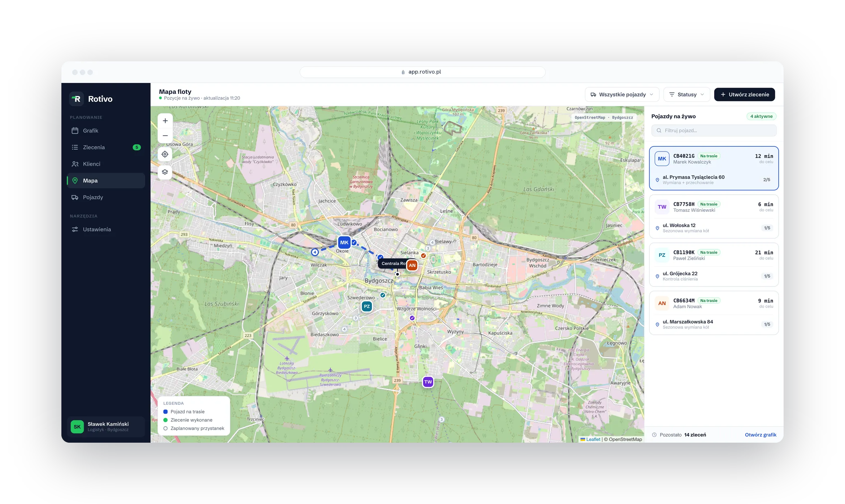Viewport: 845px width, 504px height.
Task: Select the MK vehicle marker on map
Action: (344, 242)
